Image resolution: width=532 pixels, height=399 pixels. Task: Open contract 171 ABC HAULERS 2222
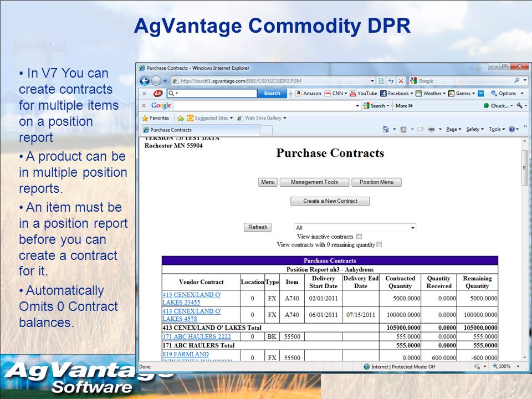click(196, 336)
